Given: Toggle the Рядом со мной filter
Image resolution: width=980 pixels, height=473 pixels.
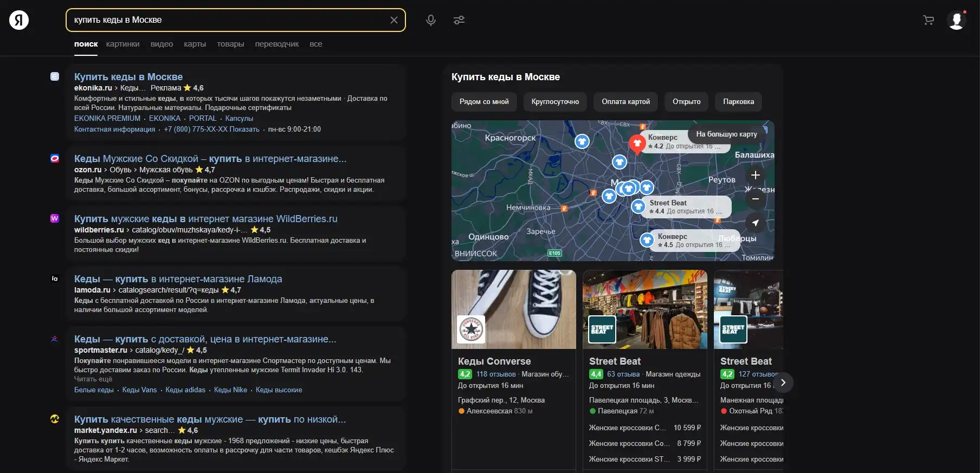Looking at the screenshot, I should click(x=484, y=101).
